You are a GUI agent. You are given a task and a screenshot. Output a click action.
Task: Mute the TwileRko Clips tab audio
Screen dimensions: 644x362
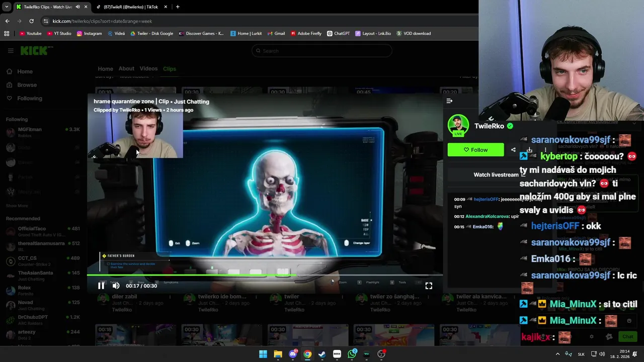[x=77, y=7]
